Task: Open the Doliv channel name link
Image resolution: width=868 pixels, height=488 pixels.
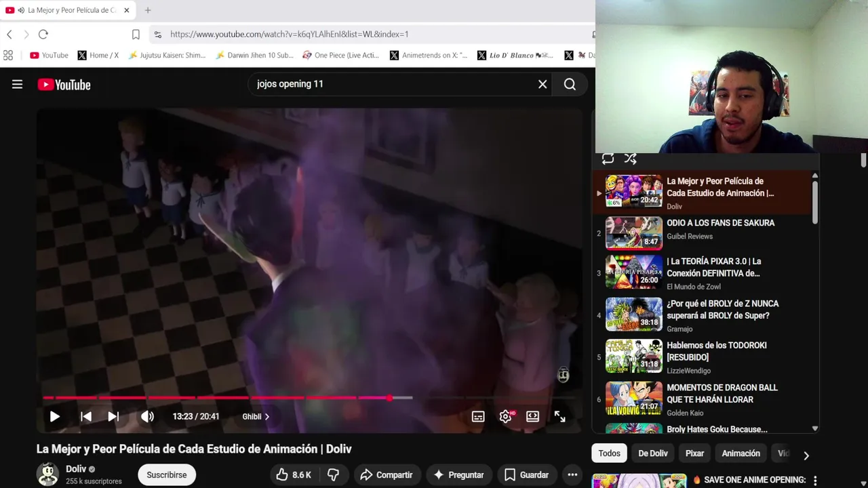Action: (x=76, y=469)
